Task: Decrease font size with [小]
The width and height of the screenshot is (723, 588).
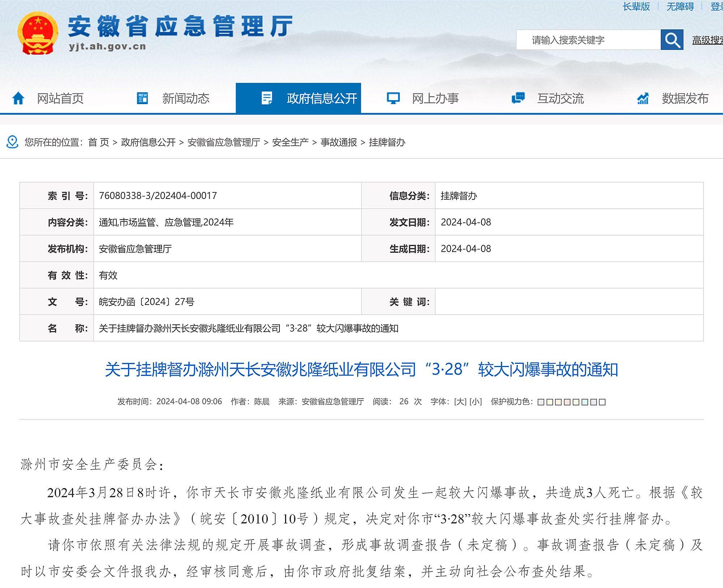Action: pos(476,402)
